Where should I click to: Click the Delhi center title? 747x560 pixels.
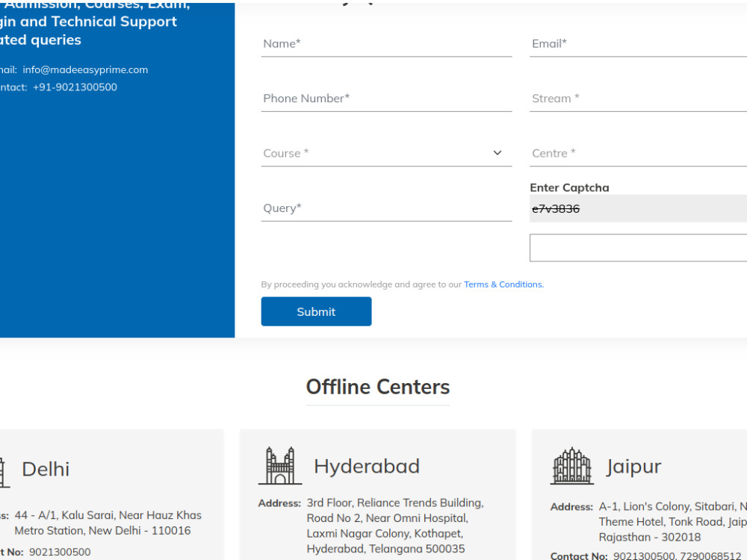pyautogui.click(x=46, y=469)
